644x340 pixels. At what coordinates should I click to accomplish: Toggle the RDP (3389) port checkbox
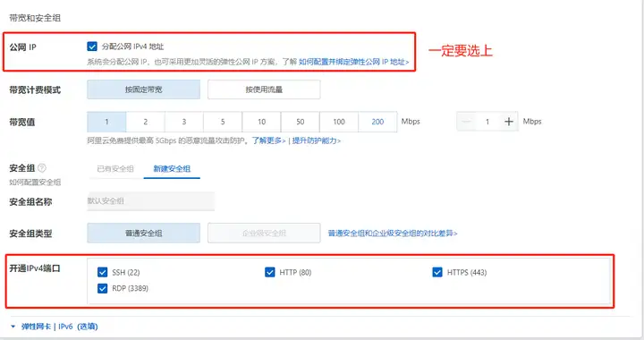pos(102,288)
